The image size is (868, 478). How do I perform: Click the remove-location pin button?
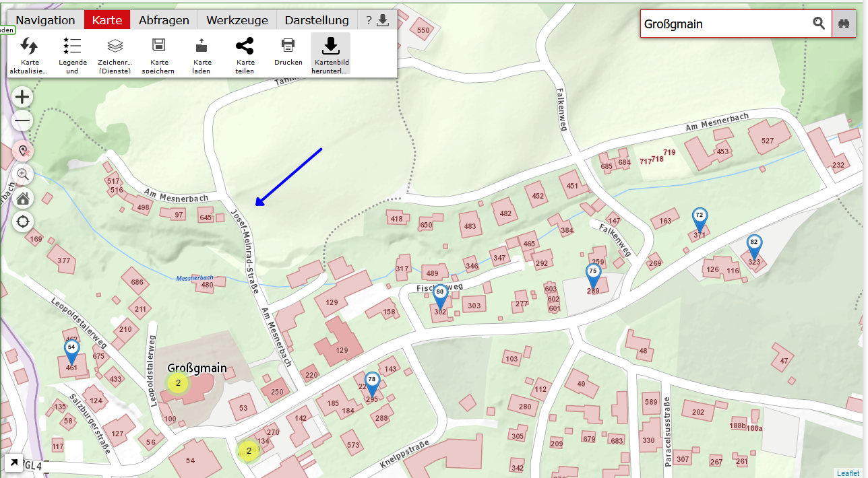click(x=23, y=150)
